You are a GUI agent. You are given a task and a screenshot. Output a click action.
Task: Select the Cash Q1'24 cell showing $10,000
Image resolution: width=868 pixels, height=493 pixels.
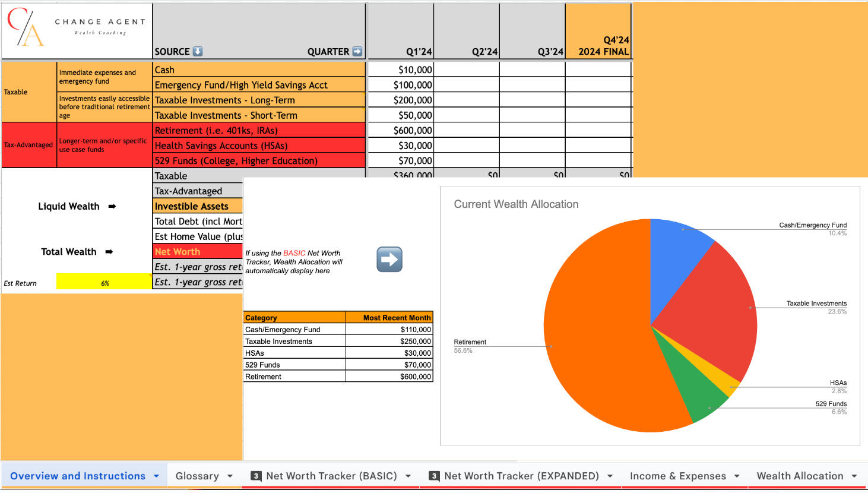[401, 69]
